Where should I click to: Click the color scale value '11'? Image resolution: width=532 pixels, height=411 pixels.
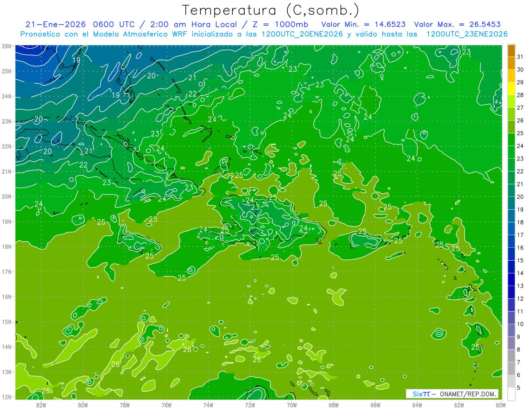(x=520, y=311)
